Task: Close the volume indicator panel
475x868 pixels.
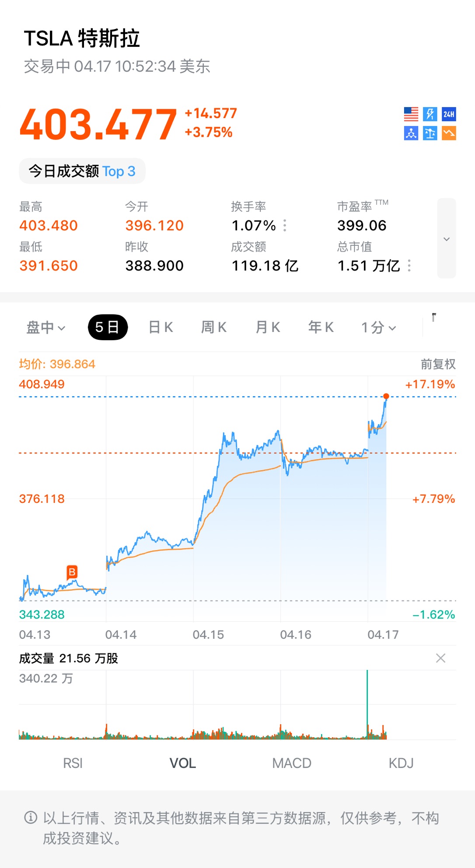Action: [440, 658]
